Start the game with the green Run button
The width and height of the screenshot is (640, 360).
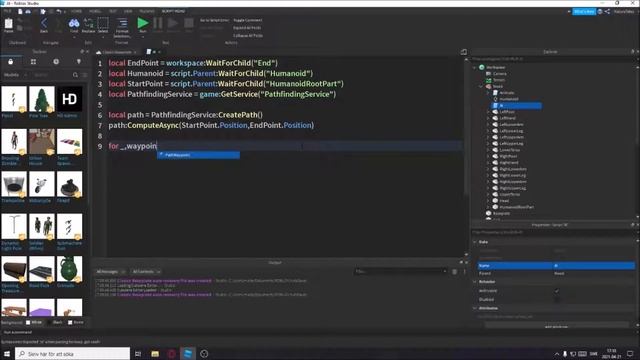click(142, 24)
